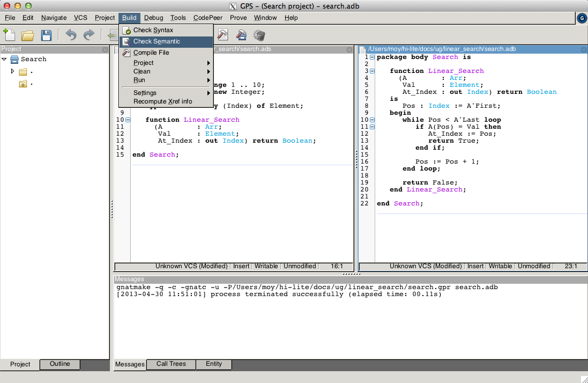588x383 pixels.
Task: Collapse the Search project tree node
Action: 4,59
